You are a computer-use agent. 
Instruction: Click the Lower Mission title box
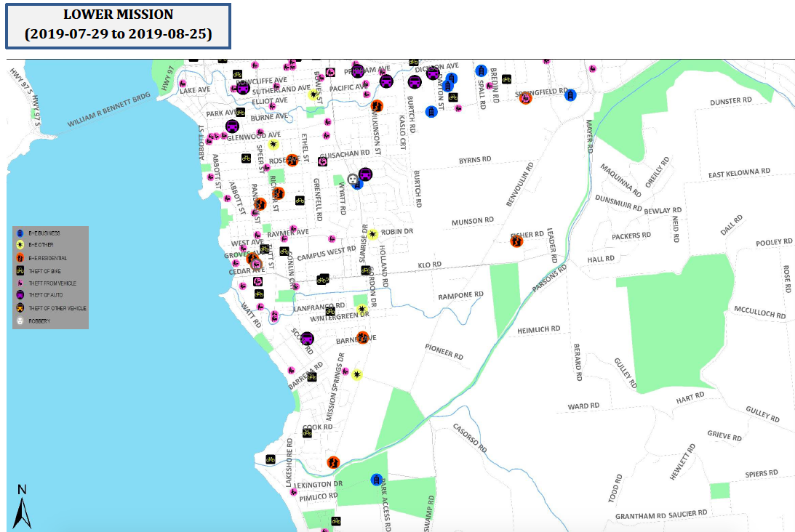pyautogui.click(x=118, y=25)
